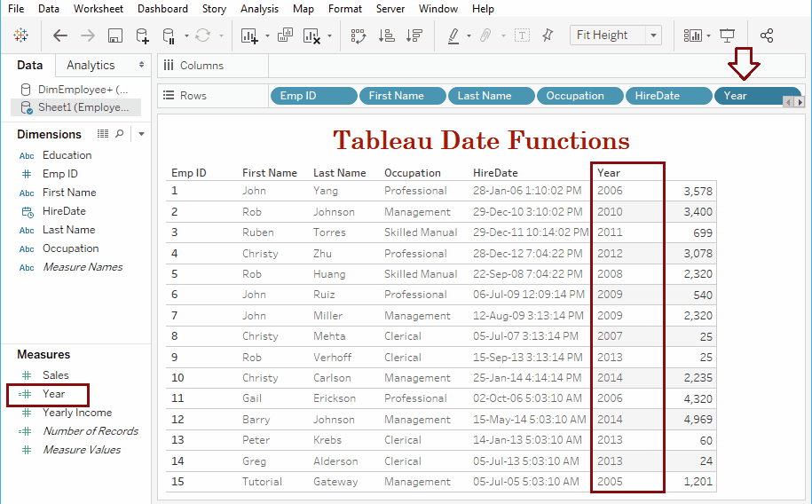
Task: Open pause auto updates dropdown arrow
Action: (186, 35)
